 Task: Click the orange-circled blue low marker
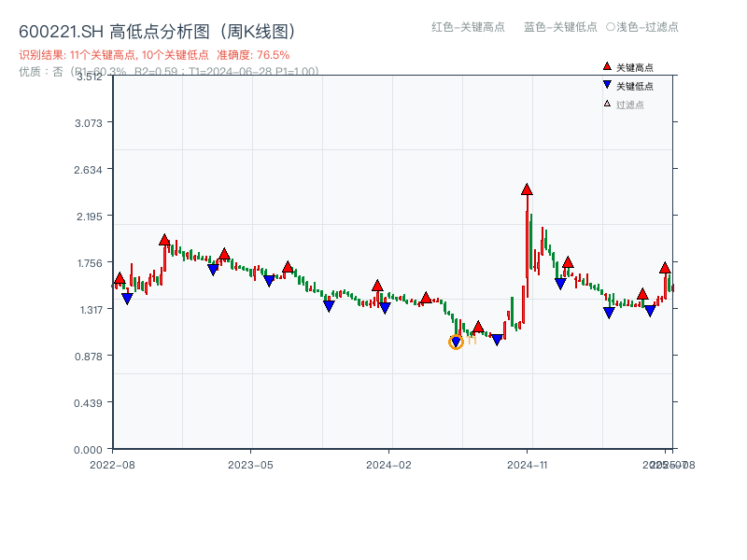pyautogui.click(x=456, y=343)
